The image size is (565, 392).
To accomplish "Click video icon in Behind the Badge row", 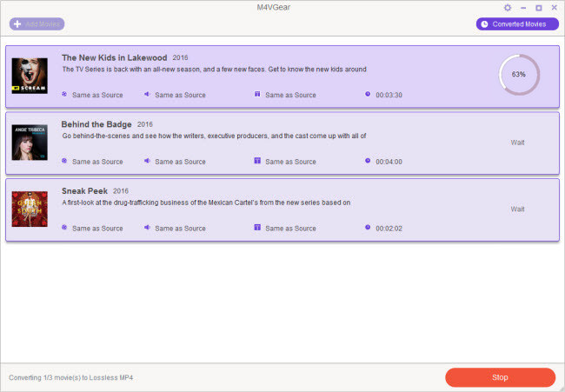I will pos(64,161).
